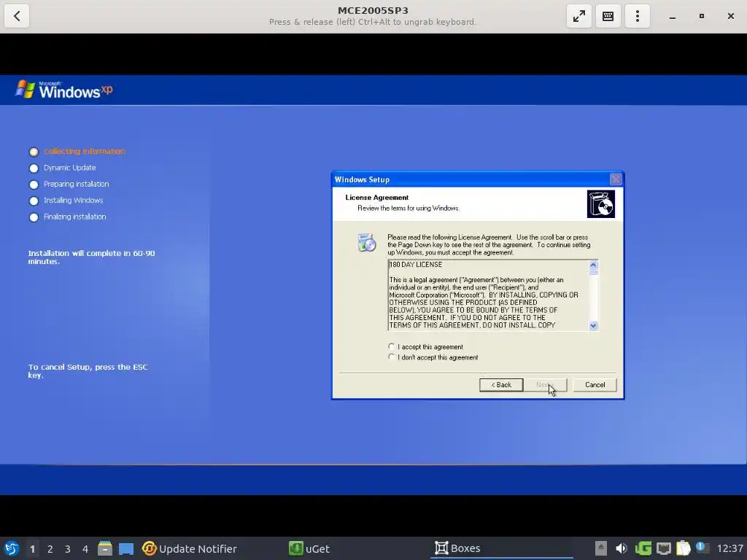Click the green uGet tray icon
The height and width of the screenshot is (560, 747).
point(643,548)
